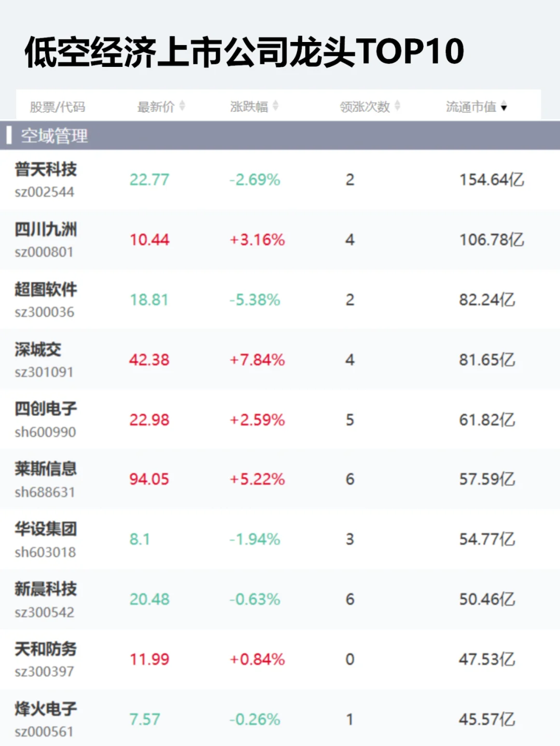The image size is (560, 746).
Task: Click price 8.1 of 华设集团
Action: click(139, 540)
